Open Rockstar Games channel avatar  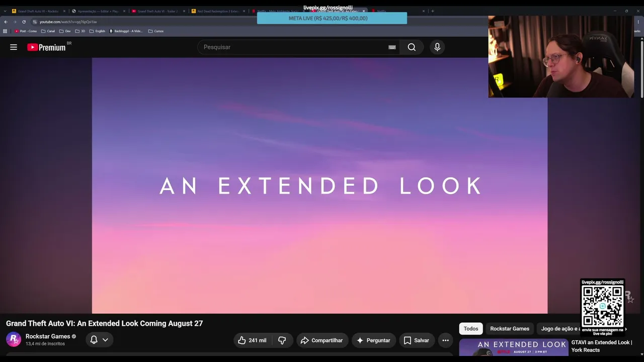pos(14,339)
